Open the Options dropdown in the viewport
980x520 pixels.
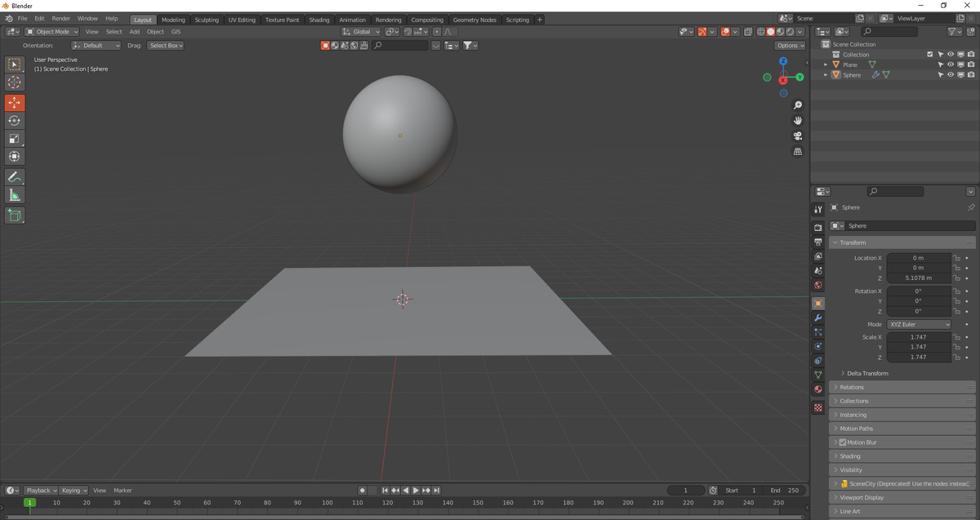click(x=791, y=46)
